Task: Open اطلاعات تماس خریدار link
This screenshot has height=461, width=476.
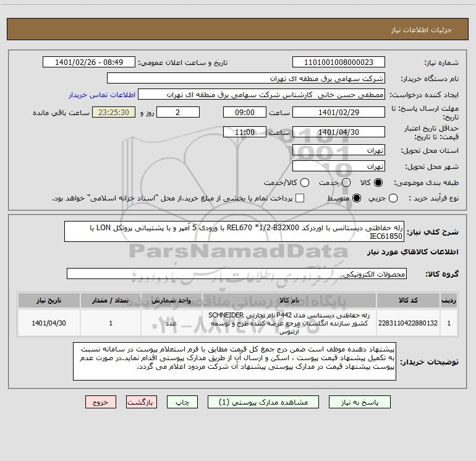Action: [x=102, y=95]
